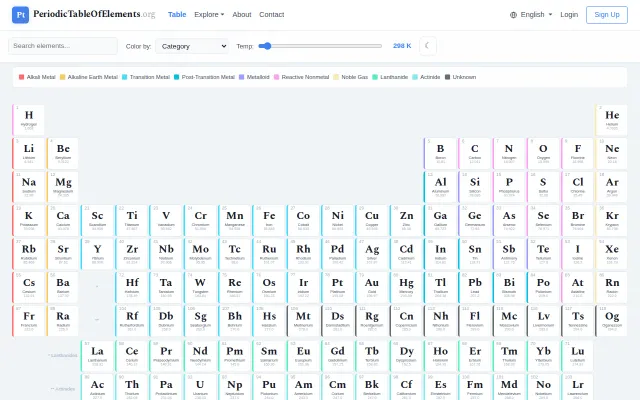Click the Transition Metal legend item
The image size is (640, 400).
click(146, 77)
